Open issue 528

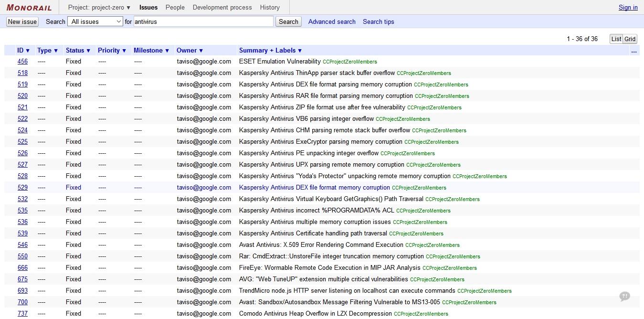(x=22, y=176)
